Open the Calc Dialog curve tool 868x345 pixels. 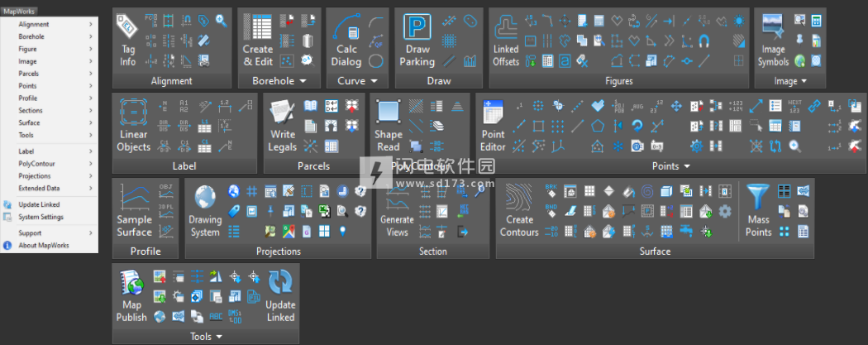(x=346, y=41)
